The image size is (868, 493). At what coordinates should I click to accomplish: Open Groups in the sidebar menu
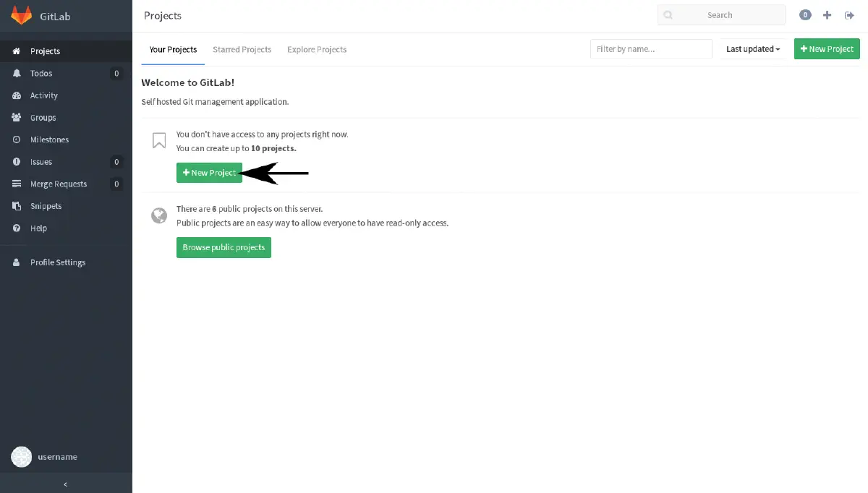66,117
